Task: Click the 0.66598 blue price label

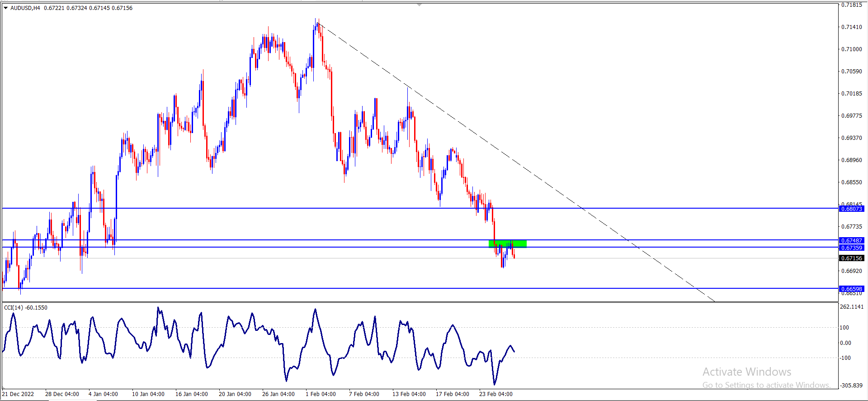Action: coord(852,289)
